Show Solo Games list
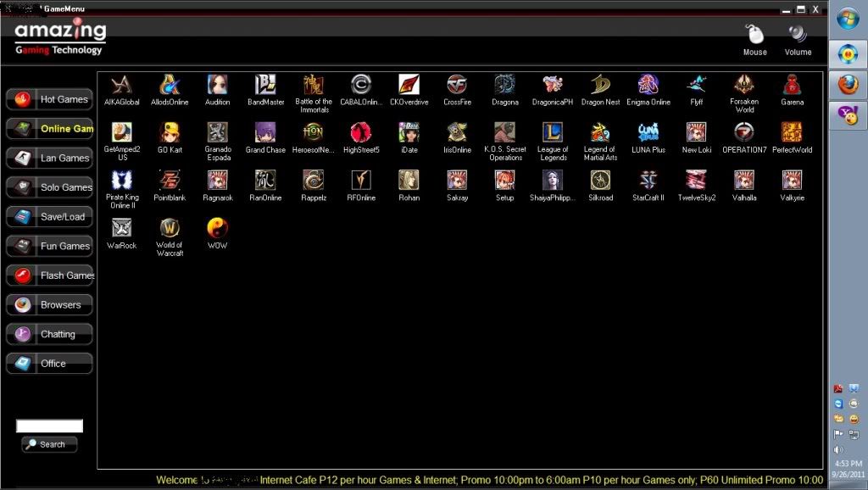868x490 pixels. [x=49, y=187]
